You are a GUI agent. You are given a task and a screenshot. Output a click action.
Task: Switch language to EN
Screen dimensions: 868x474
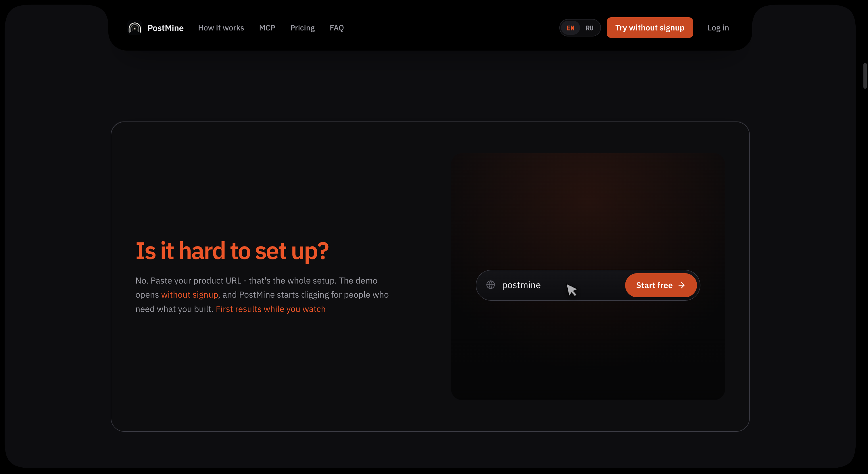tap(571, 28)
